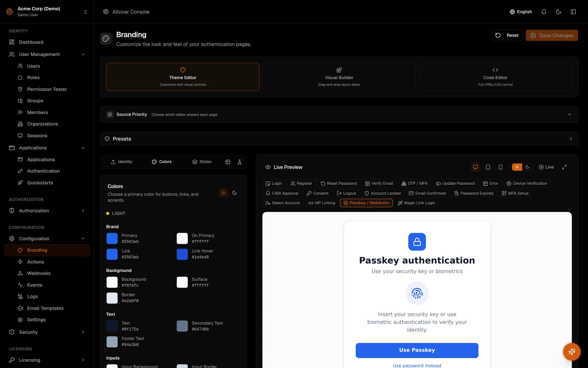Select dark mode in the Colors panel
Image resolution: width=588 pixels, height=368 pixels.
click(235, 193)
